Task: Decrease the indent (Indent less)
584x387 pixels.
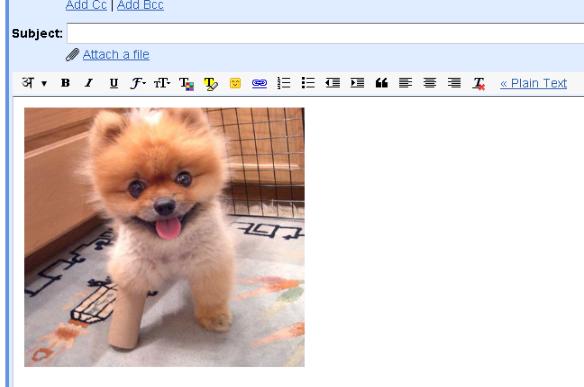Action: 333,83
